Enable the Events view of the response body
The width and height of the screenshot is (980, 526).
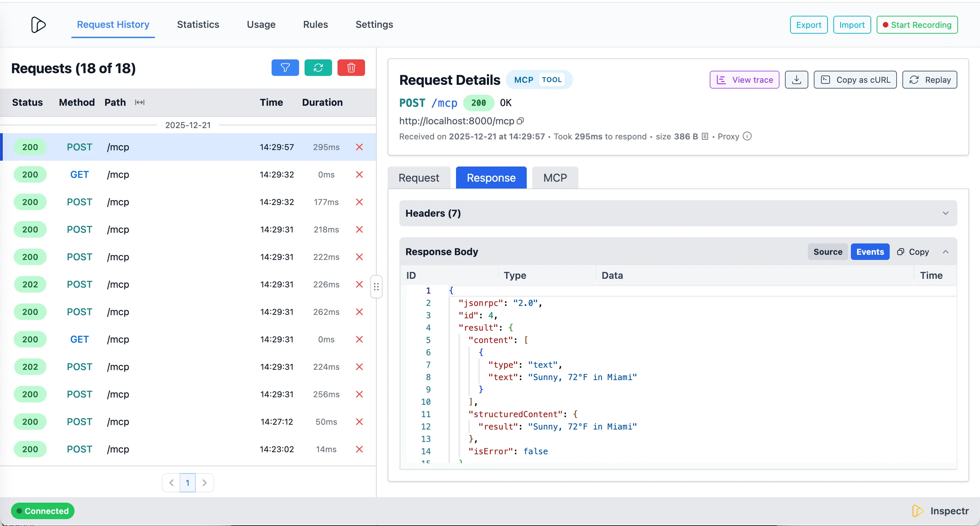coord(870,251)
